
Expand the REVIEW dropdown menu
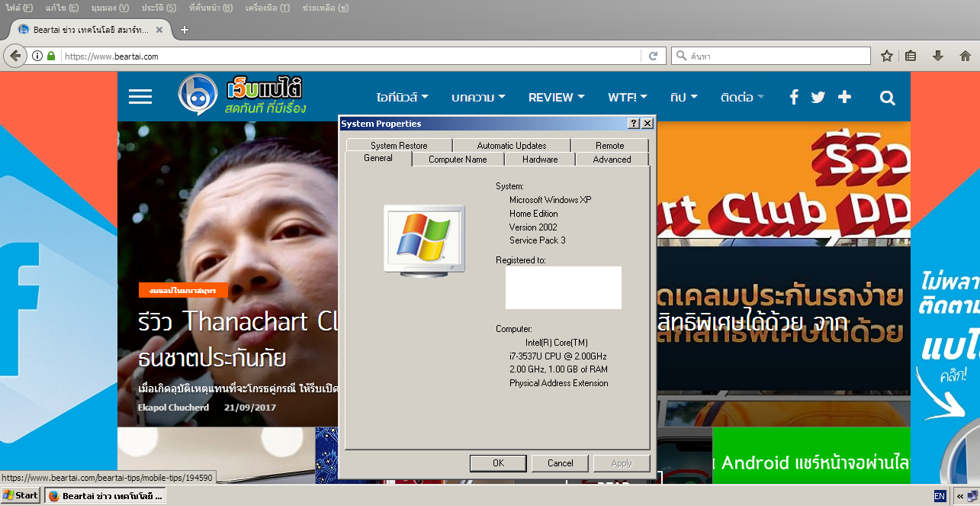pos(557,97)
